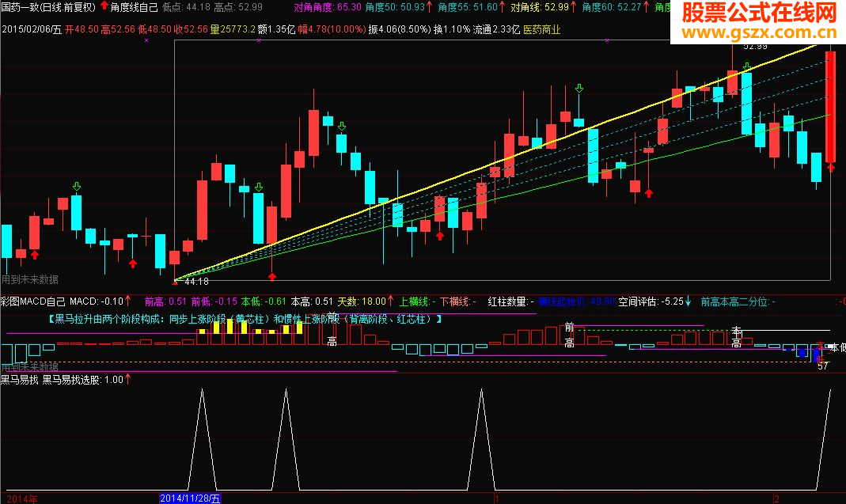The height and width of the screenshot is (504, 846).
Task: Click the red buy arrow beside the 44.18 label
Action: (175, 281)
